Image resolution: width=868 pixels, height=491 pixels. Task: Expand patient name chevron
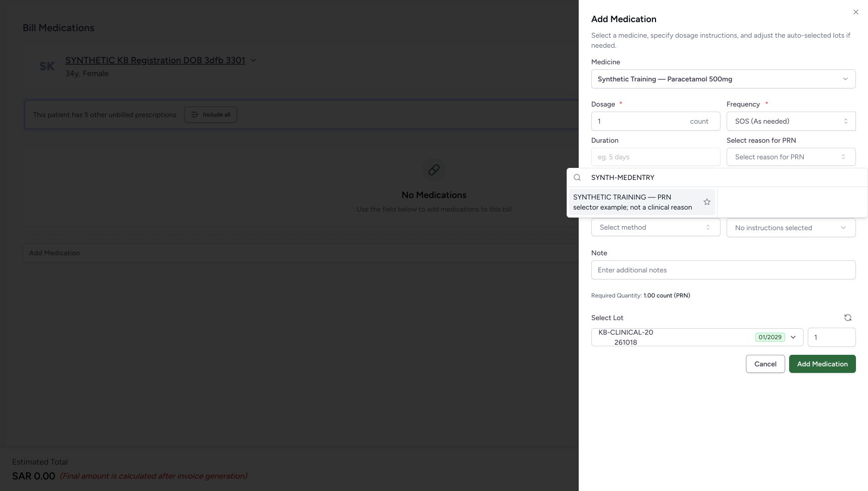coord(253,60)
